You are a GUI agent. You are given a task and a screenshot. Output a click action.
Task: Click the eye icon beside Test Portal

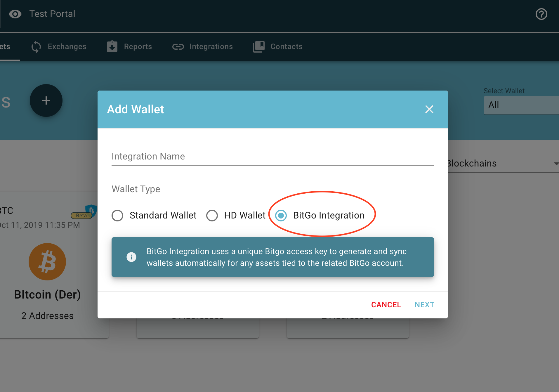15,14
